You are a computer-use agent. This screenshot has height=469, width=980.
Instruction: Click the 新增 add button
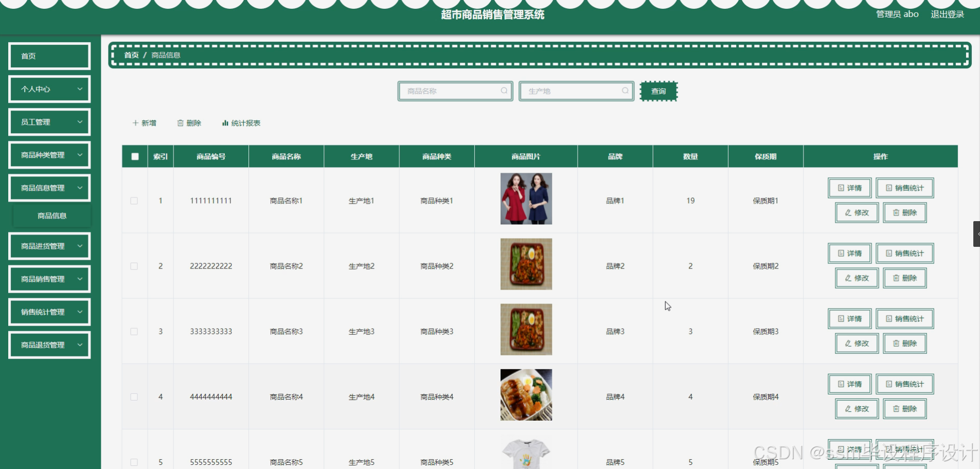point(144,123)
